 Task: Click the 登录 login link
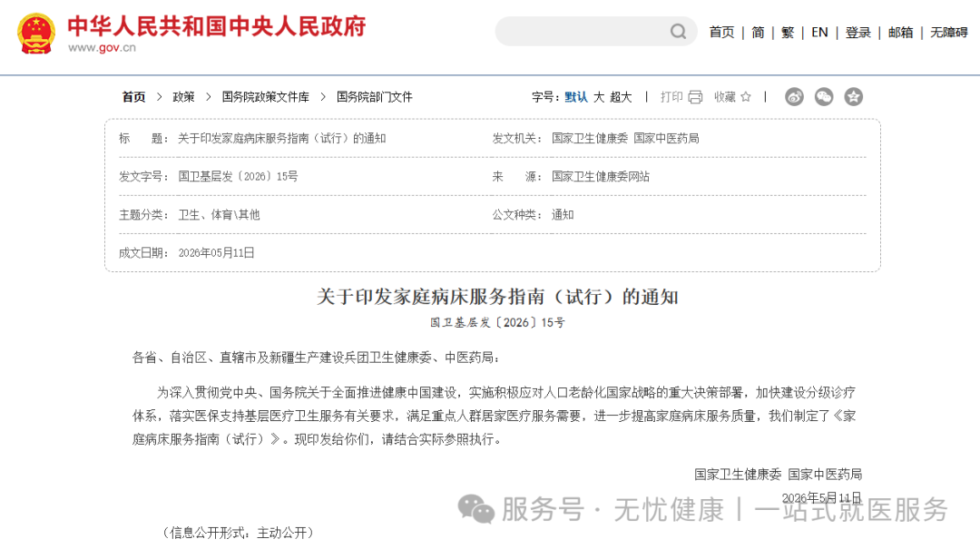[x=858, y=33]
